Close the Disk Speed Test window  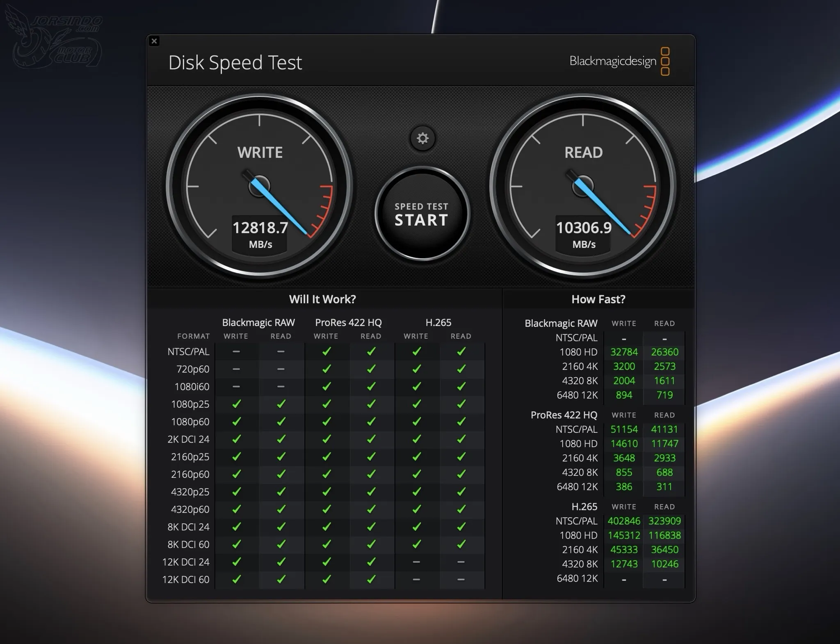[154, 41]
